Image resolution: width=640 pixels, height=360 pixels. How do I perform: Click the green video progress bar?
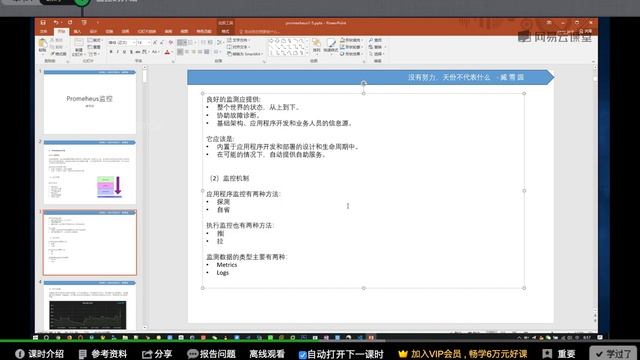pyautogui.click(x=192, y=340)
